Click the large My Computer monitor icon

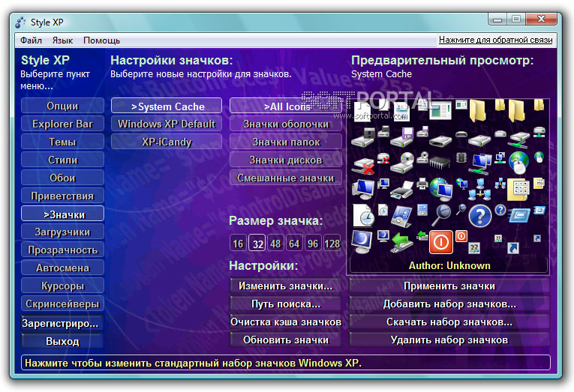tap(362, 189)
